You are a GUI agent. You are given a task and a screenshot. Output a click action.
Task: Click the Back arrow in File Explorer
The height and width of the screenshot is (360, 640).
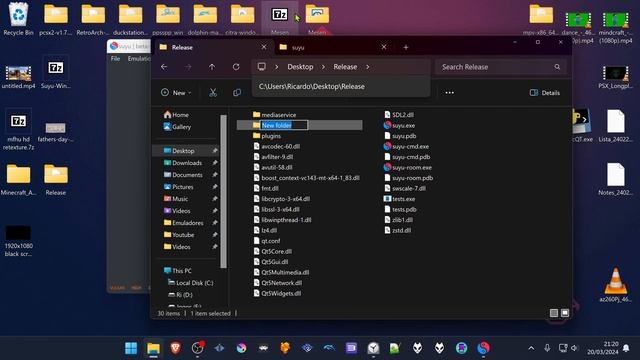click(164, 67)
